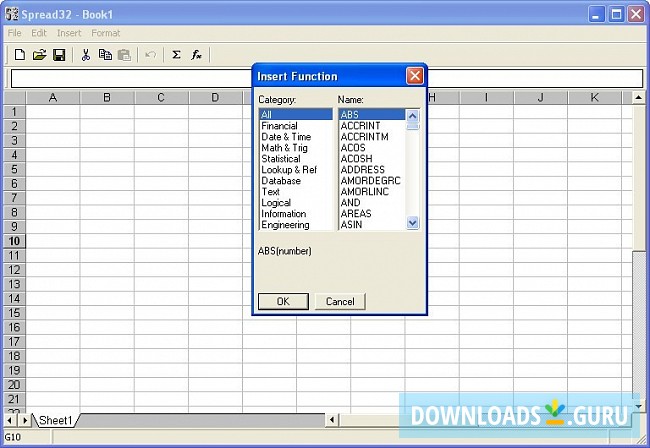
Task: Select column J header
Action: tap(541, 98)
